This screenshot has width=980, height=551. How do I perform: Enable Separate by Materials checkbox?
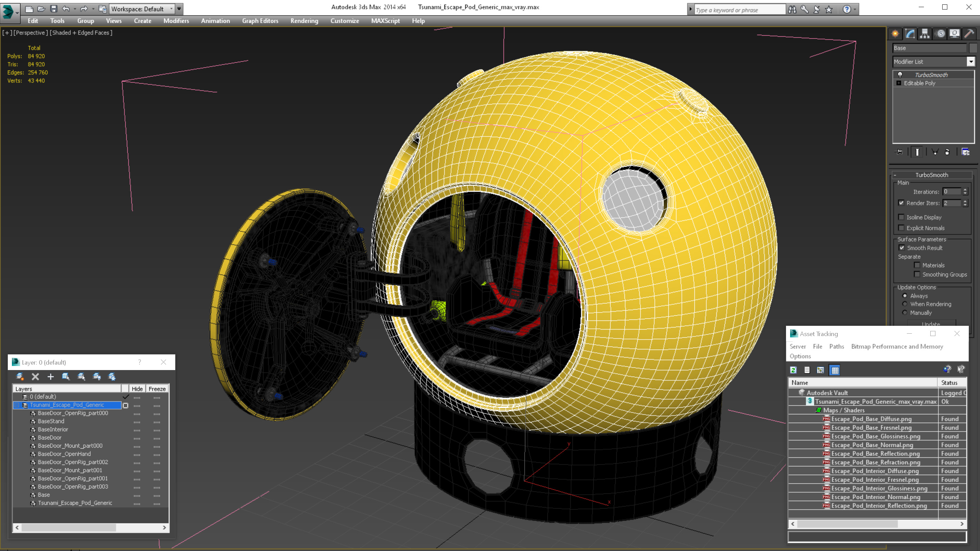point(917,265)
